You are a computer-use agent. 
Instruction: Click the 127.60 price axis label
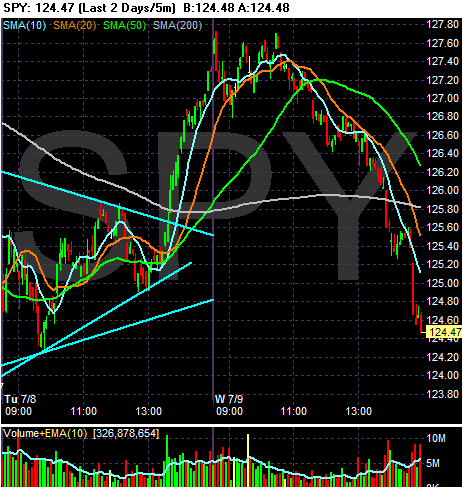442,43
